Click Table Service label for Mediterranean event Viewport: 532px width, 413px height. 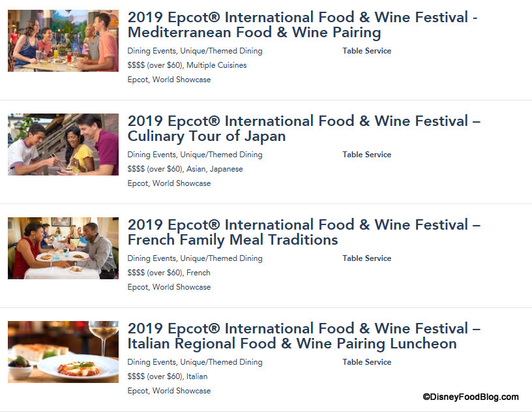coord(367,51)
